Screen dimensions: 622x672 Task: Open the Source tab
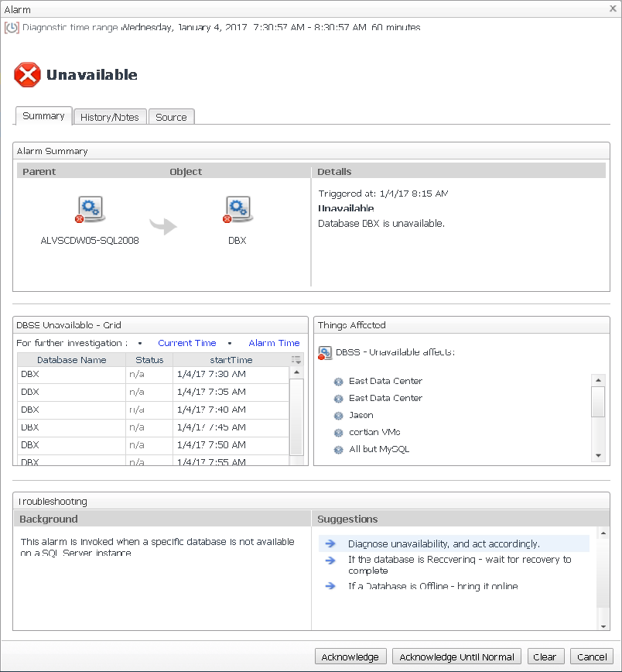point(171,117)
